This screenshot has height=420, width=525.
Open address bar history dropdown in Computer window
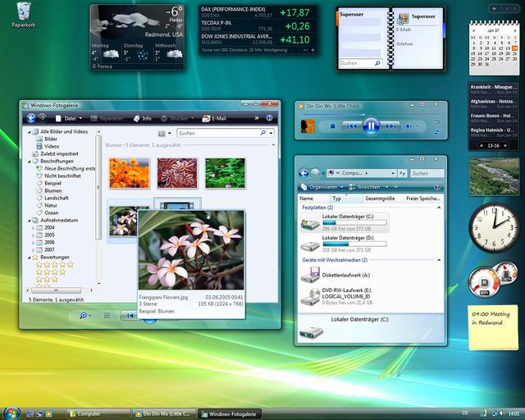tap(393, 173)
